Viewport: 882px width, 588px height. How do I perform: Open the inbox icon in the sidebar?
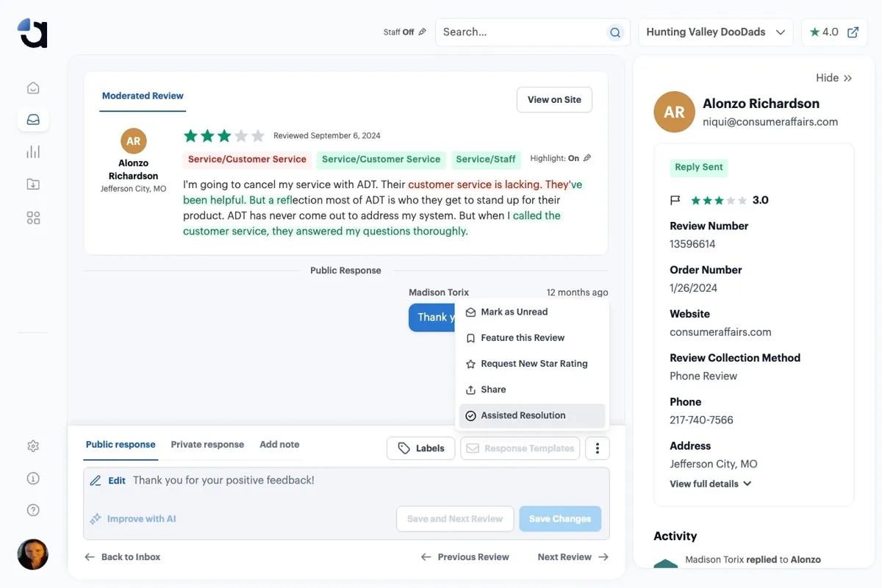(33, 120)
